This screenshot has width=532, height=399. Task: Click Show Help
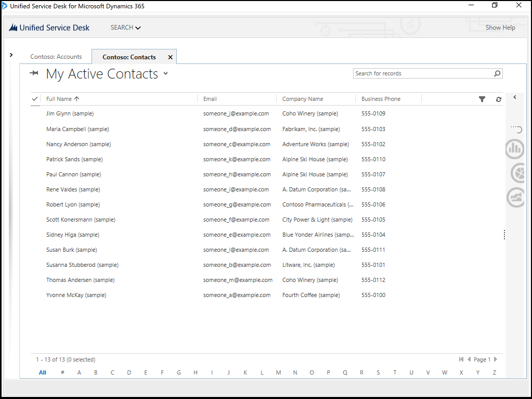pos(500,28)
